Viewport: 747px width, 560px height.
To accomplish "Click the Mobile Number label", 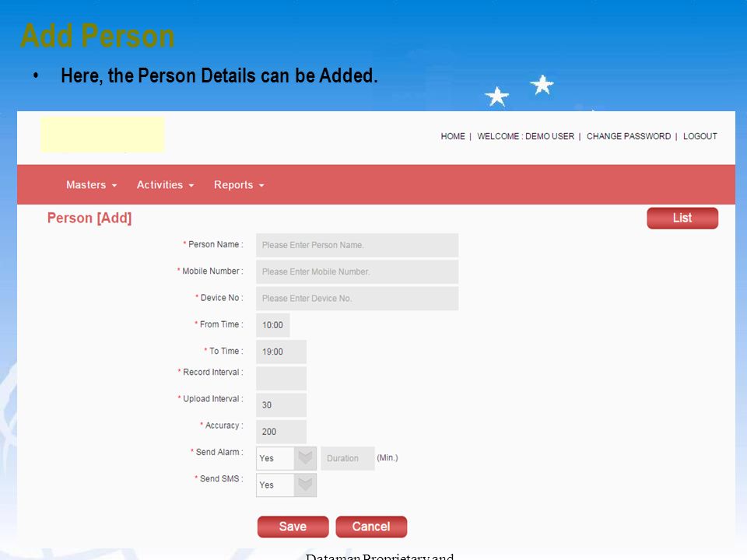I will pyautogui.click(x=210, y=271).
